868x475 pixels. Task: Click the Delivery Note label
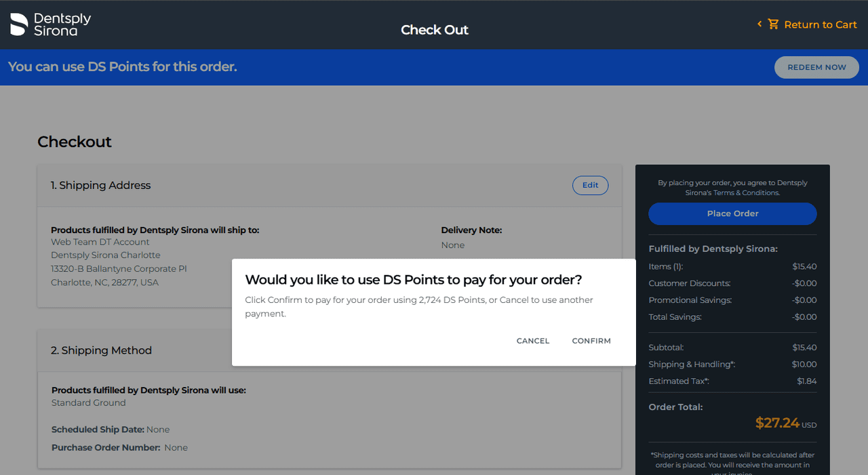tap(471, 230)
